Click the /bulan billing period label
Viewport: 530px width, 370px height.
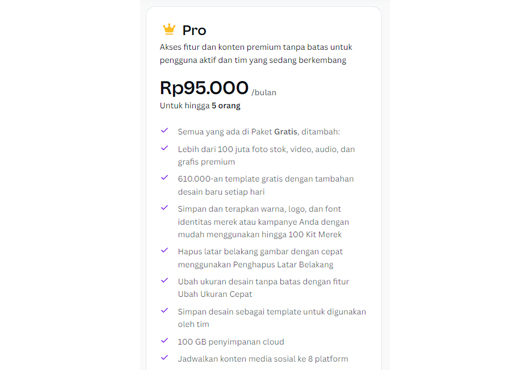tap(264, 93)
